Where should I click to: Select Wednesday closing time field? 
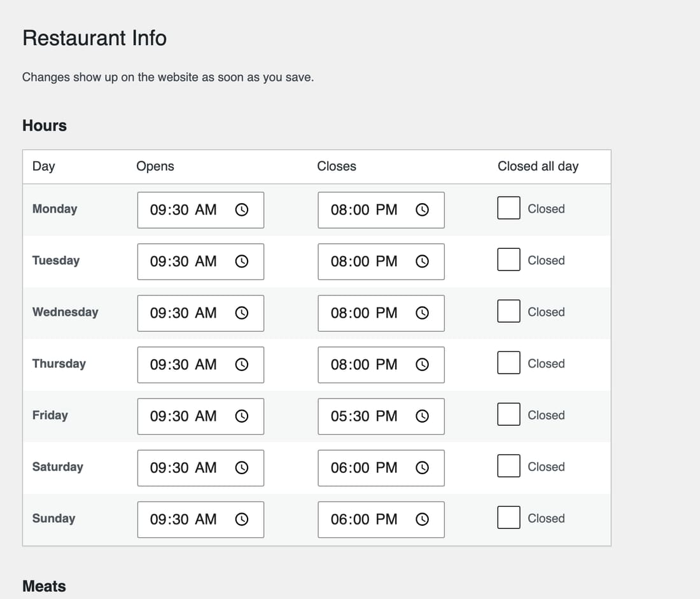coord(381,313)
